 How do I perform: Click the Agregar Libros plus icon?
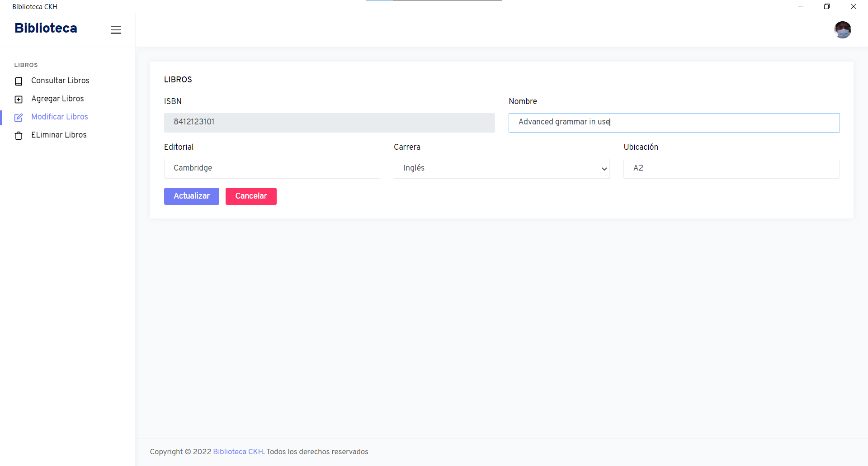19,99
